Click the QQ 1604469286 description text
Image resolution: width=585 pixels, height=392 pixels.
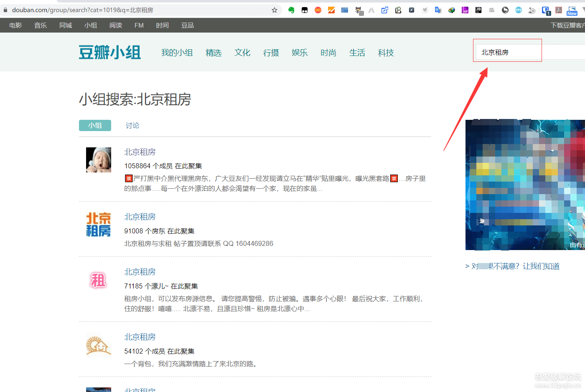coord(198,243)
